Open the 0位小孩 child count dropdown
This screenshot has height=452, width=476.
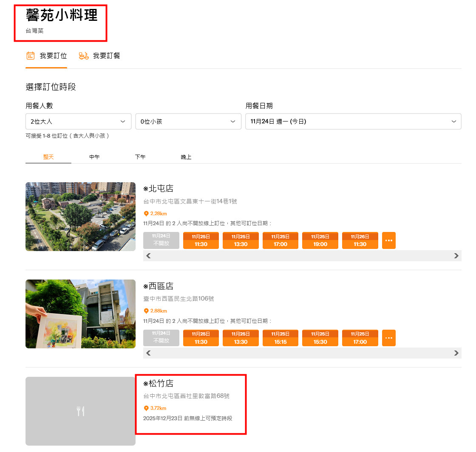coord(188,121)
